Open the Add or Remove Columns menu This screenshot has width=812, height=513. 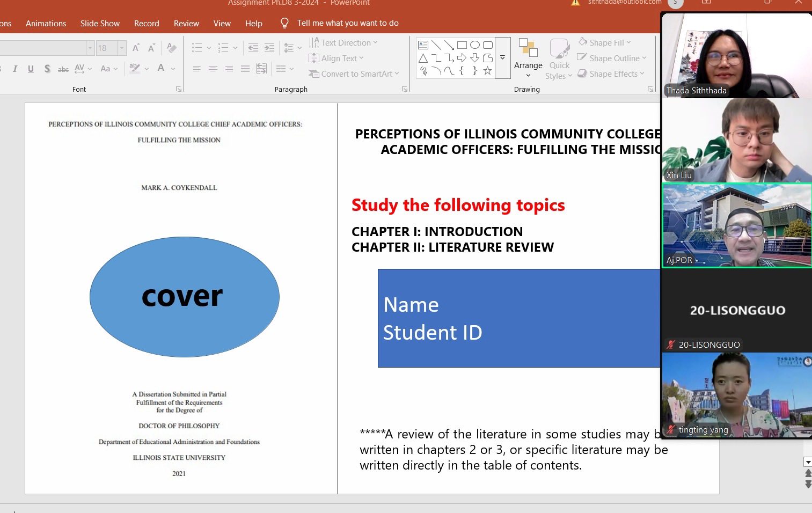(x=284, y=69)
